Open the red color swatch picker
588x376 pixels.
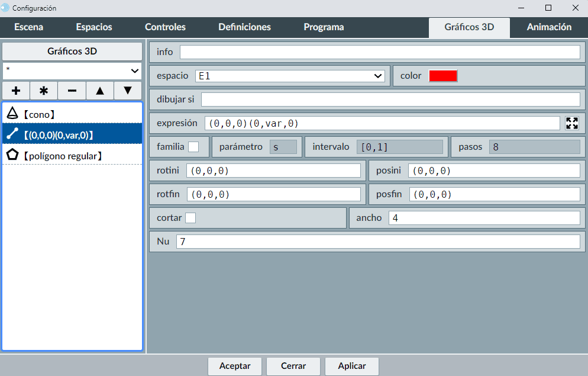pos(443,76)
